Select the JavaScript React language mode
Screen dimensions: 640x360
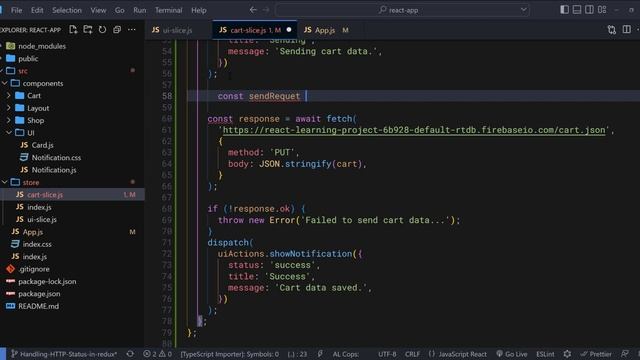pyautogui.click(x=458, y=354)
